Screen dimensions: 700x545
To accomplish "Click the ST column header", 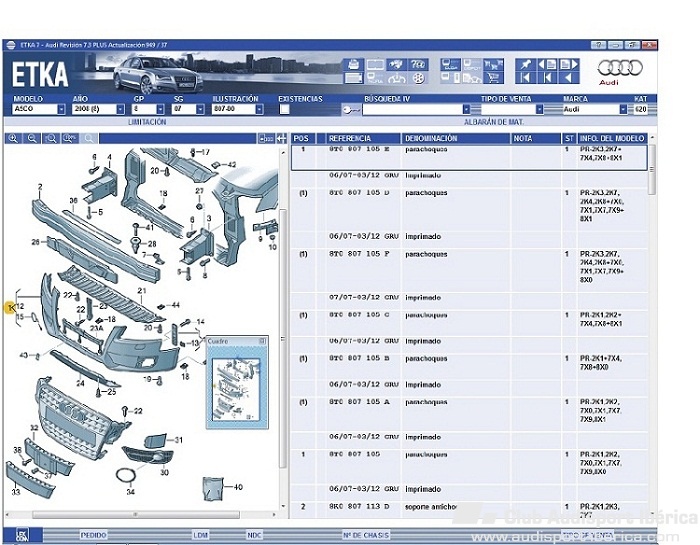I will 569,138.
